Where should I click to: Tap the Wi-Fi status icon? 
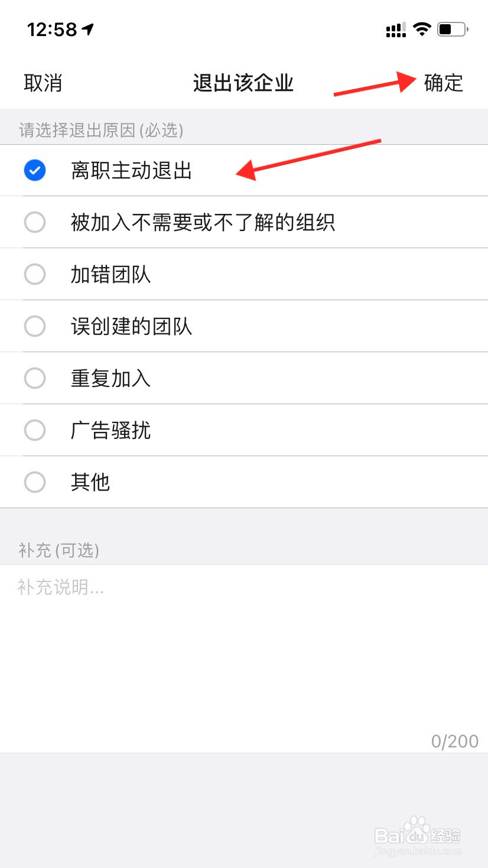[x=422, y=29]
